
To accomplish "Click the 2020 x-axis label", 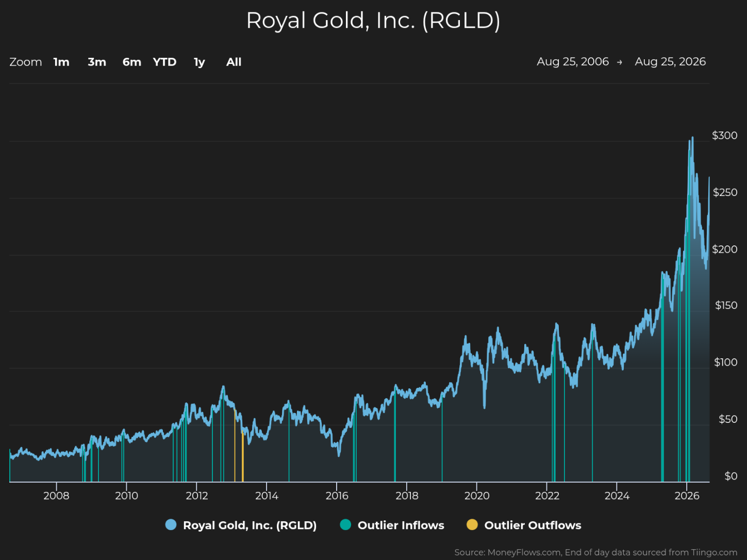I will (x=477, y=496).
